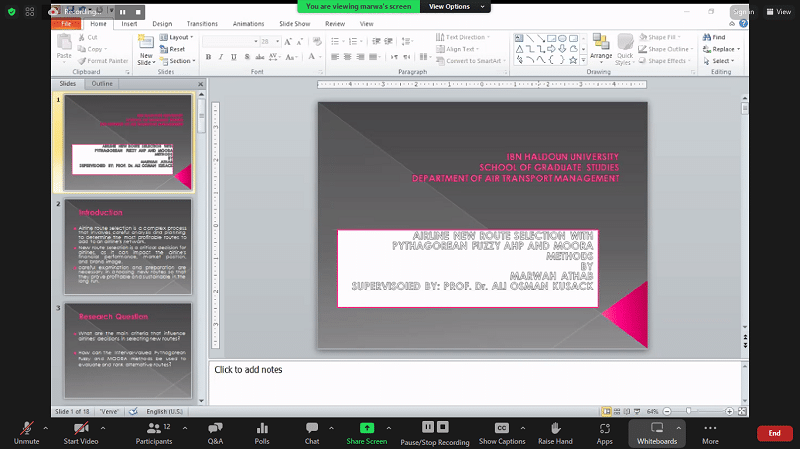
Task: Click Pause/Stop Recording control
Action: [x=435, y=430]
